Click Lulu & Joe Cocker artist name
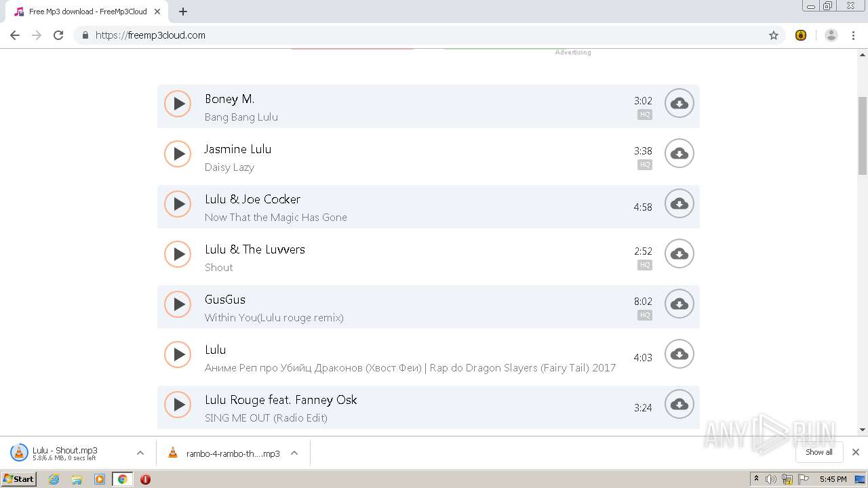Image resolution: width=868 pixels, height=488 pixels. coord(252,199)
